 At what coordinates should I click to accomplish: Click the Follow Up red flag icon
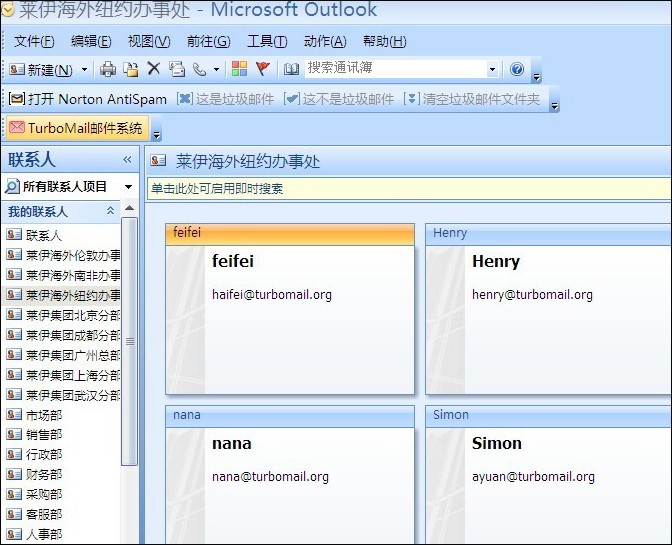click(263, 69)
